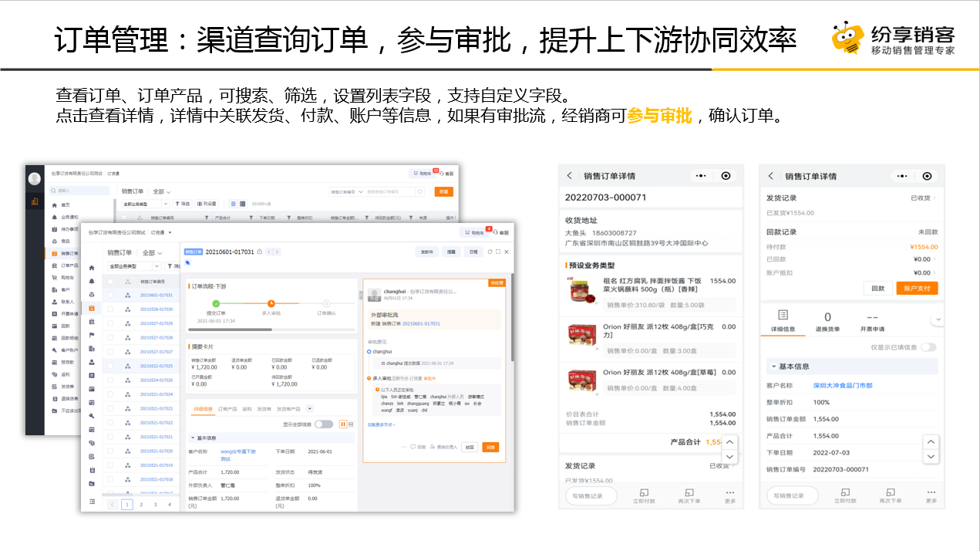Click the orange 新建 button

click(x=443, y=191)
